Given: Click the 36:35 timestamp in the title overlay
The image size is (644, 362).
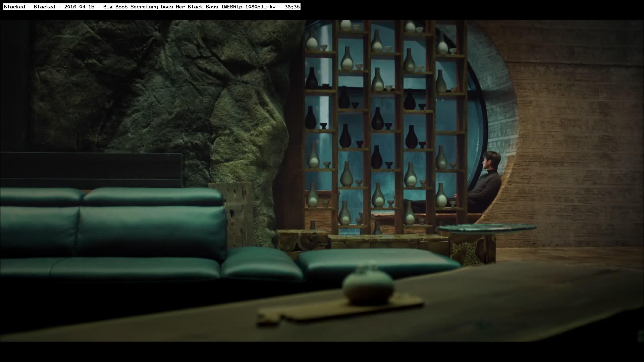Looking at the screenshot, I should pyautogui.click(x=292, y=7).
